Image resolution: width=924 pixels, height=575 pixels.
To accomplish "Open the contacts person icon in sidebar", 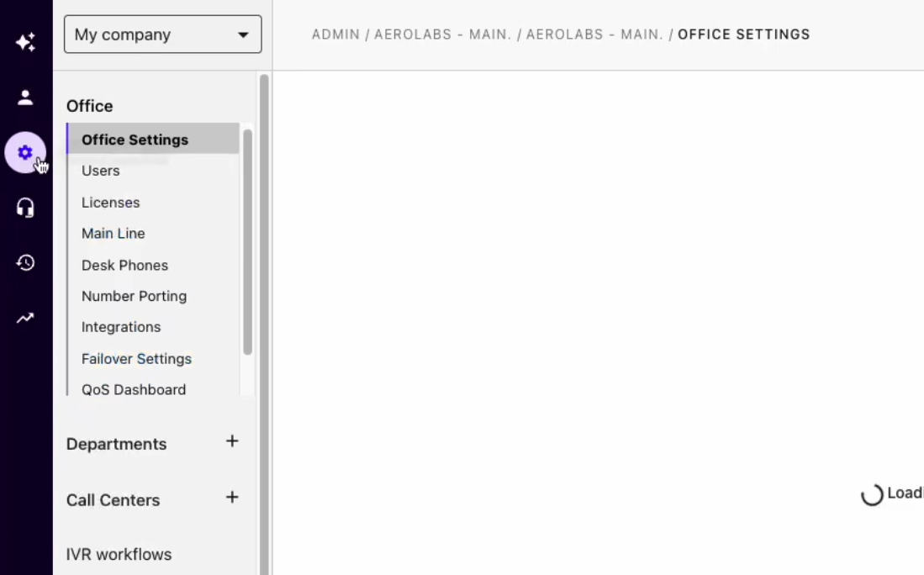I will coord(25,96).
